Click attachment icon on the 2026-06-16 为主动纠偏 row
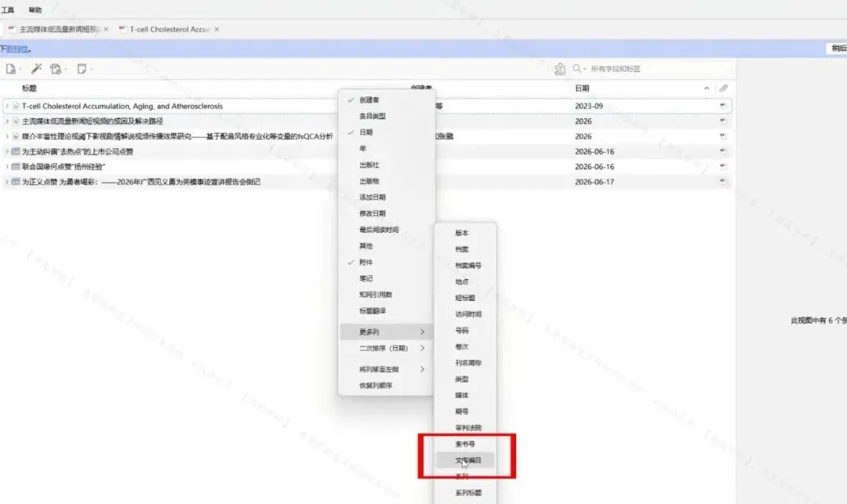Viewport: 847px width, 504px height. (723, 151)
